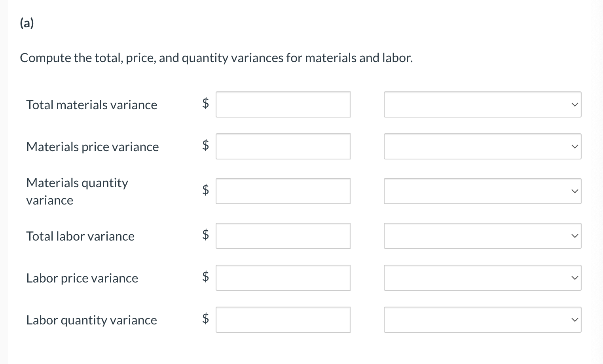Image resolution: width=603 pixels, height=364 pixels.
Task: Select the Materials quantity variance amount field
Action: click(x=283, y=191)
